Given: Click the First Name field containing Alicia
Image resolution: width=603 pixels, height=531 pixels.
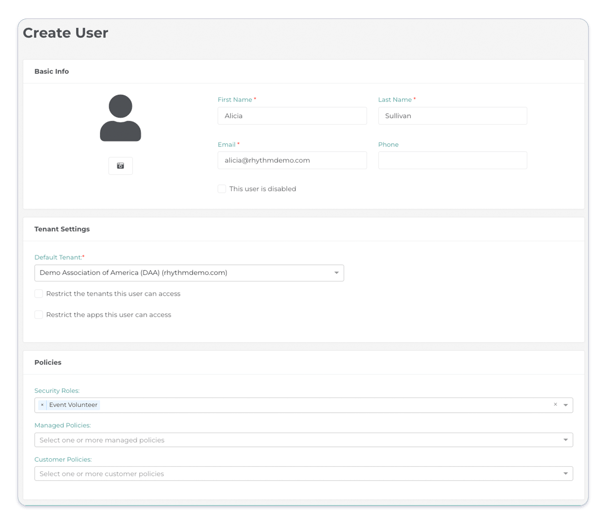Looking at the screenshot, I should pos(292,116).
